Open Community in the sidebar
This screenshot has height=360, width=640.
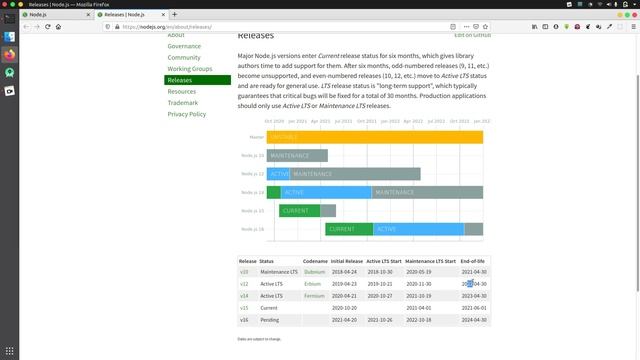[x=184, y=58]
